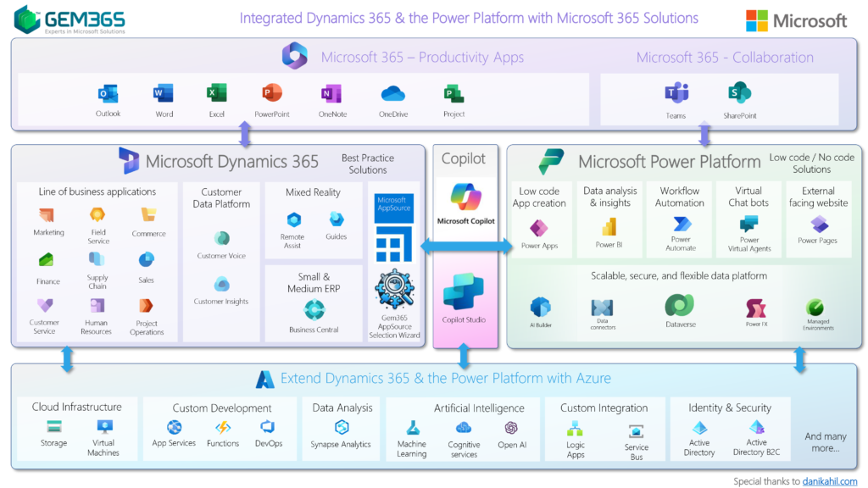The image size is (868, 488).
Task: Click the Microsoft Dynamics 365 logo
Action: 129,161
